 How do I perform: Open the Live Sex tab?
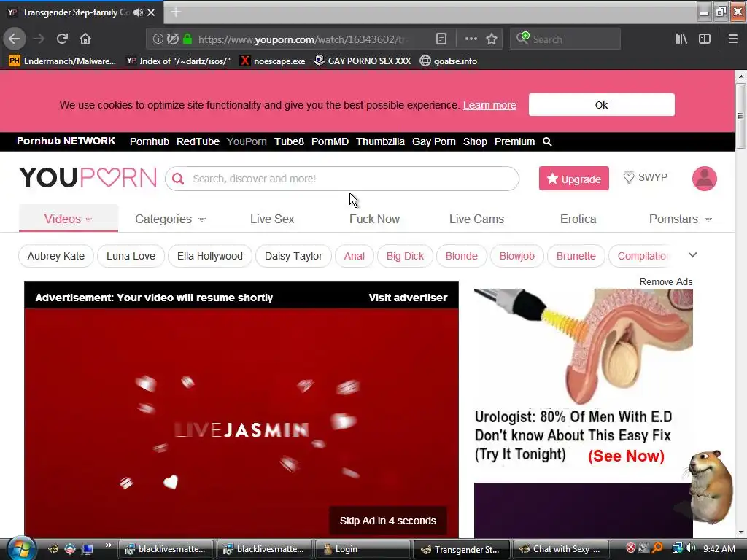[272, 219]
